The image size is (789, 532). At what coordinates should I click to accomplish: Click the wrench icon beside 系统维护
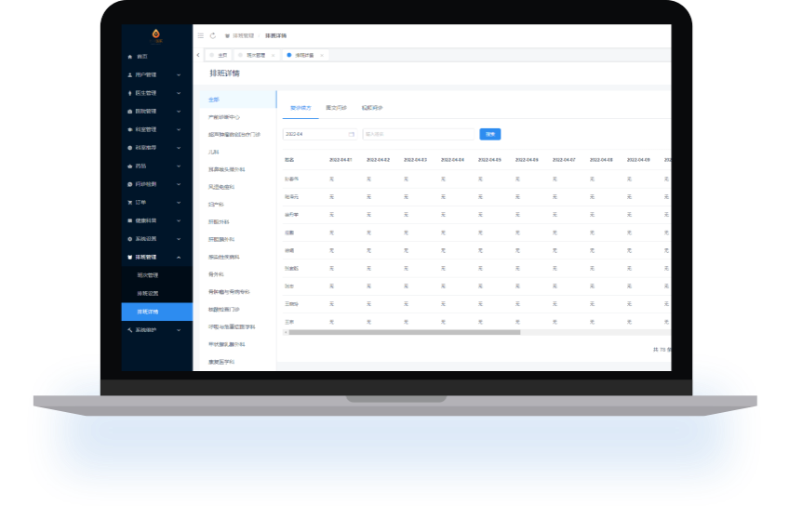129,329
